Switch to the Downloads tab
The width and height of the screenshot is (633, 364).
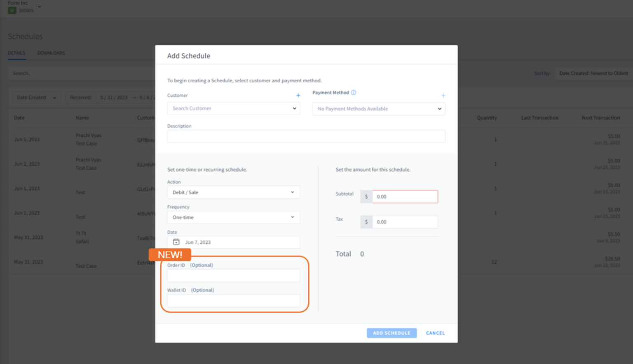(x=51, y=53)
